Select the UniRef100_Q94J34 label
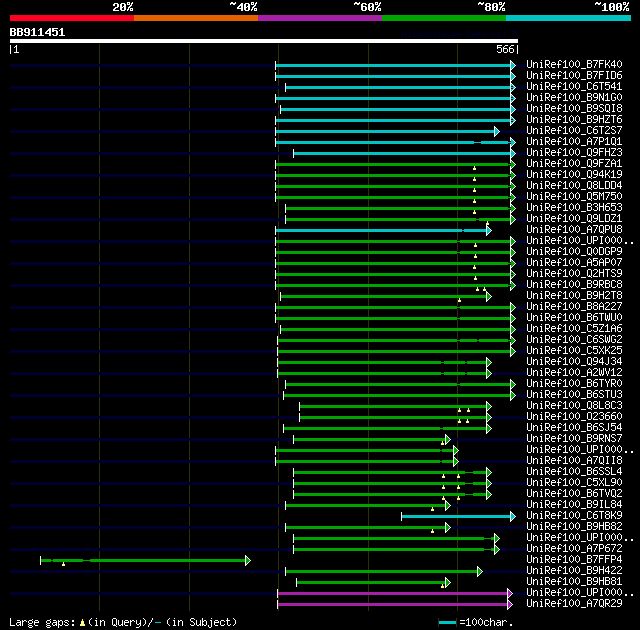Image resolution: width=640 pixels, height=630 pixels. tap(574, 362)
